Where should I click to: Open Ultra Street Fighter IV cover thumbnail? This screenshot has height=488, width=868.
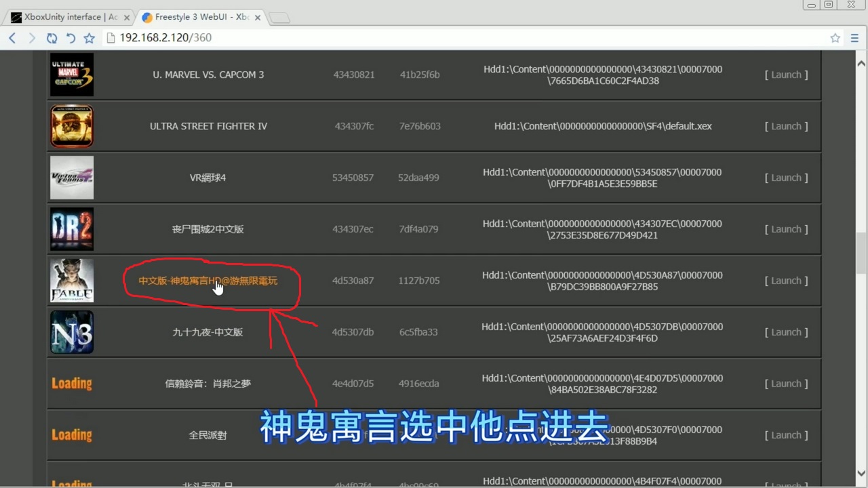pos(72,126)
